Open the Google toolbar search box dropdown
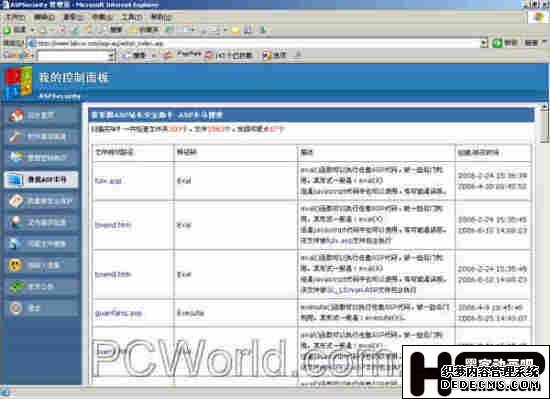550x399 pixels. pos(110,56)
